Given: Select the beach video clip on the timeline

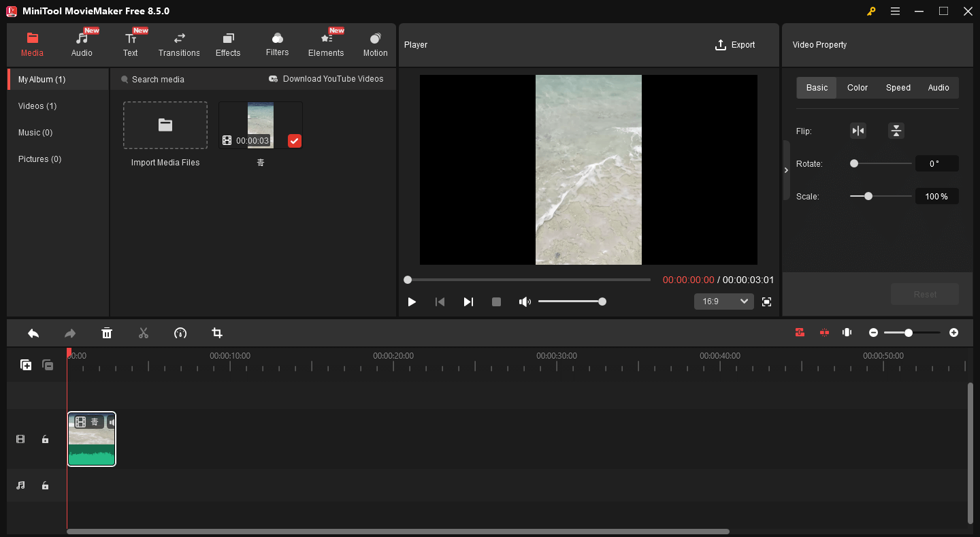Looking at the screenshot, I should (91, 439).
